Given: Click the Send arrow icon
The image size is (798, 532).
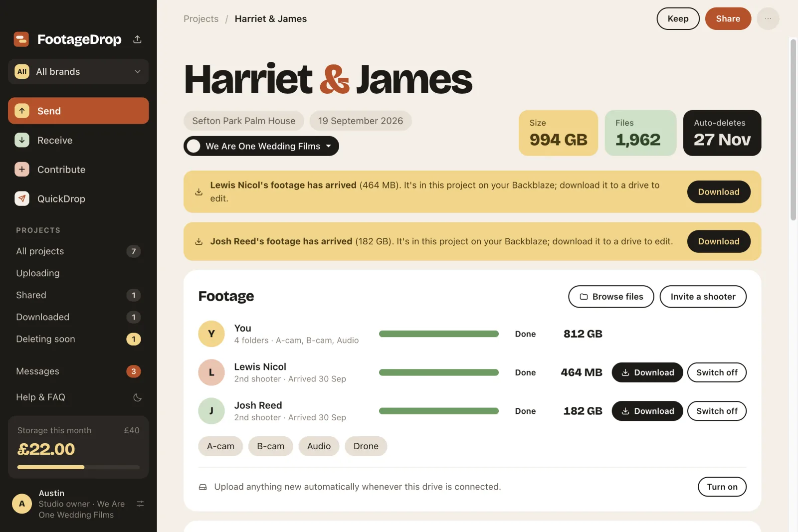Looking at the screenshot, I should pyautogui.click(x=22, y=111).
